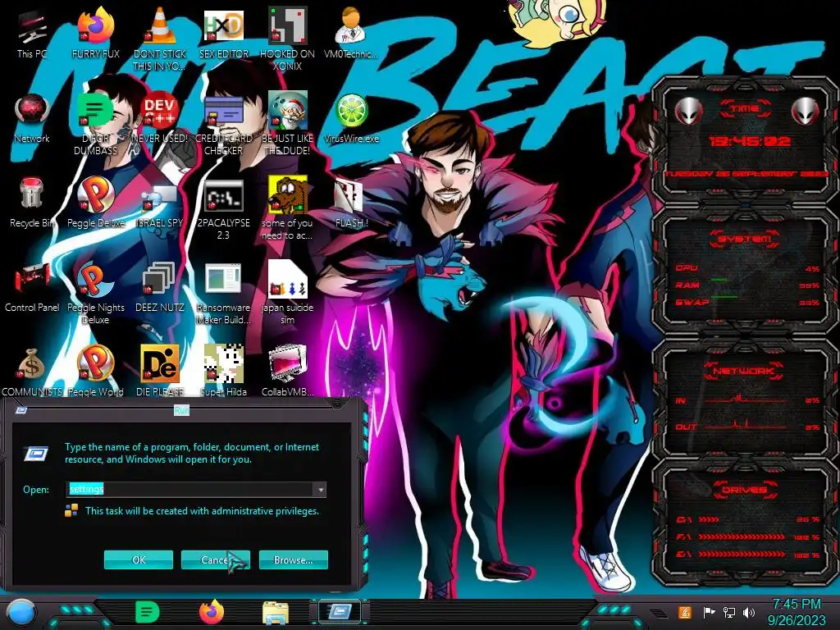Open the VM0Technic desktop icon
Viewport: 840px width, 630px height.
click(350, 33)
